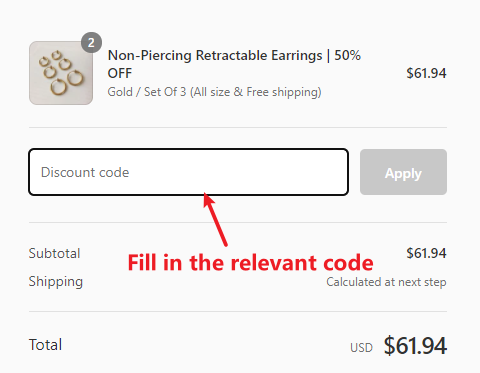
Task: Click the 50% text in the product title
Action: (x=348, y=55)
